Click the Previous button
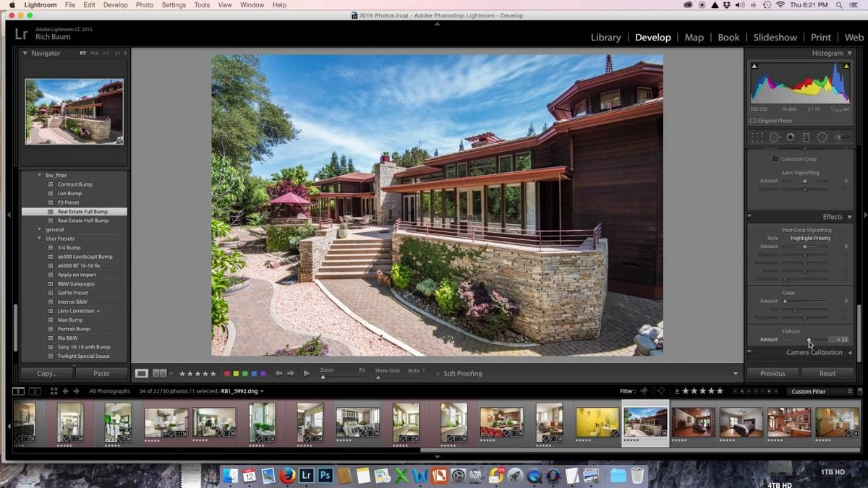The width and height of the screenshot is (868, 488). pos(773,373)
